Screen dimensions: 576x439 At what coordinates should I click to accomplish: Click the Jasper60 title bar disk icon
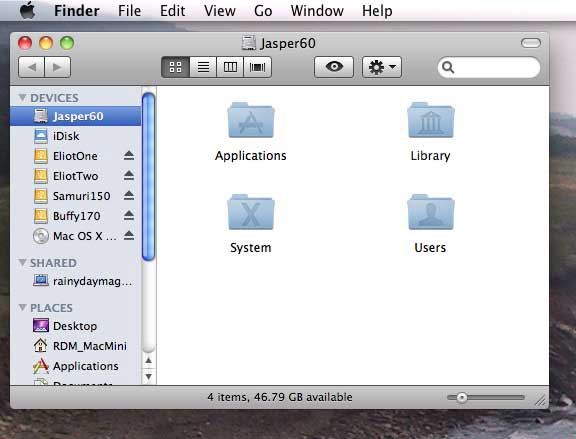(249, 43)
